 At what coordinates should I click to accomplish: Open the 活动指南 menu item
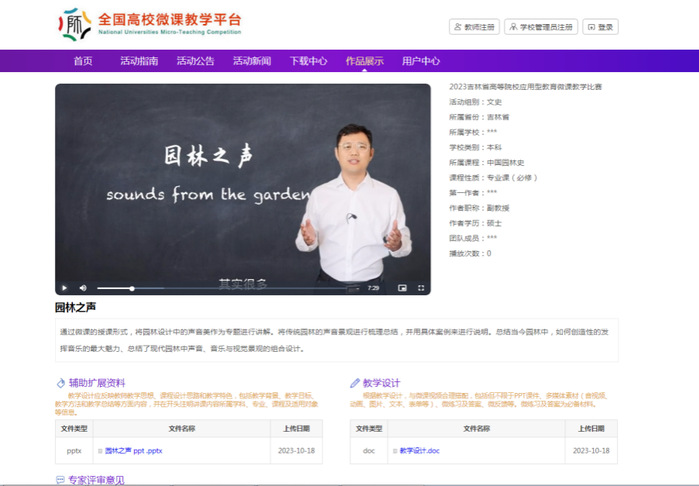coord(139,61)
